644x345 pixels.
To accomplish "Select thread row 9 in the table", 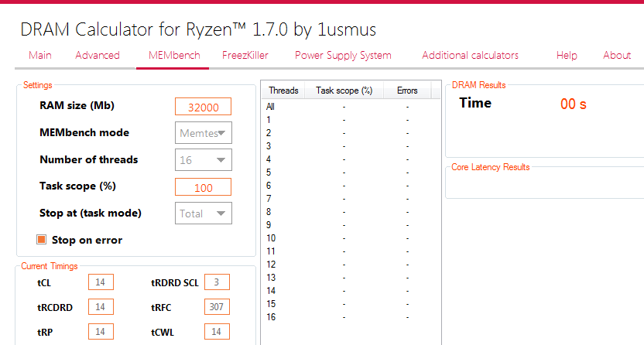I will (351, 225).
